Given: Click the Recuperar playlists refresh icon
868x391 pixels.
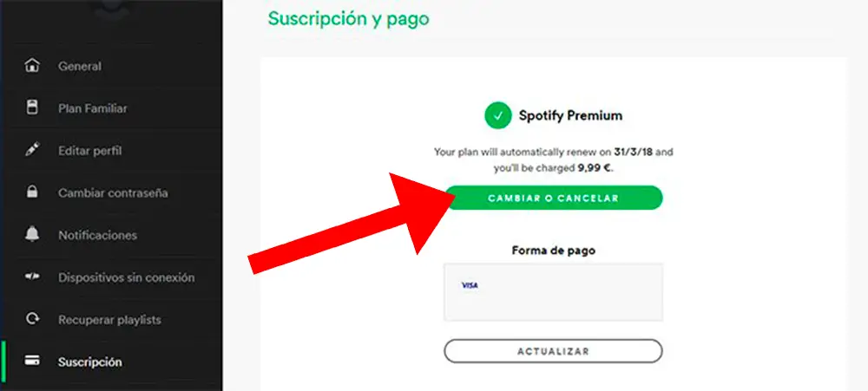Looking at the screenshot, I should [33, 319].
